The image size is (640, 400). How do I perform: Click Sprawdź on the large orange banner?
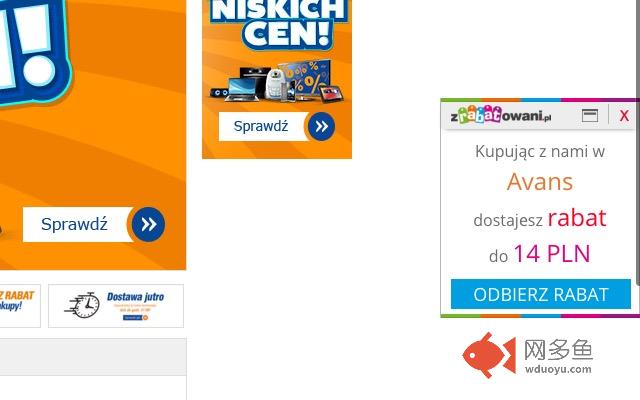(74, 224)
